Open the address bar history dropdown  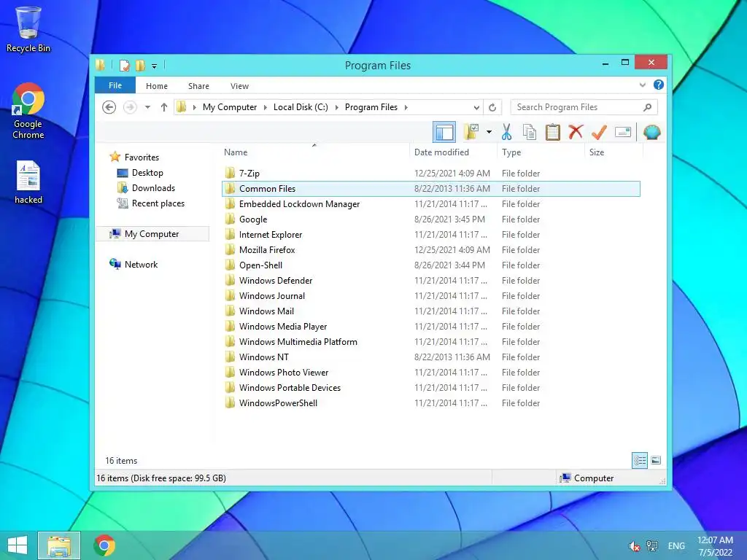tap(476, 107)
